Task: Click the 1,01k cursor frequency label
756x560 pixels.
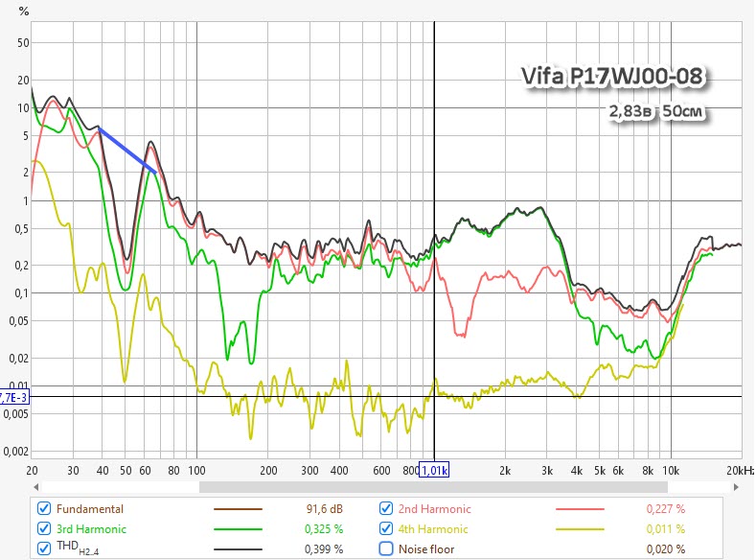Action: (434, 470)
